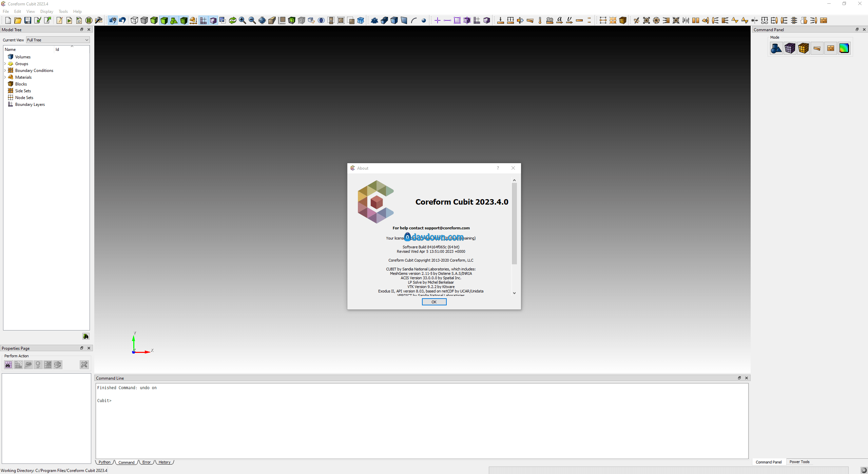This screenshot has width=868, height=474.
Task: Click the blue sphere vertex icon
Action: [424, 20]
